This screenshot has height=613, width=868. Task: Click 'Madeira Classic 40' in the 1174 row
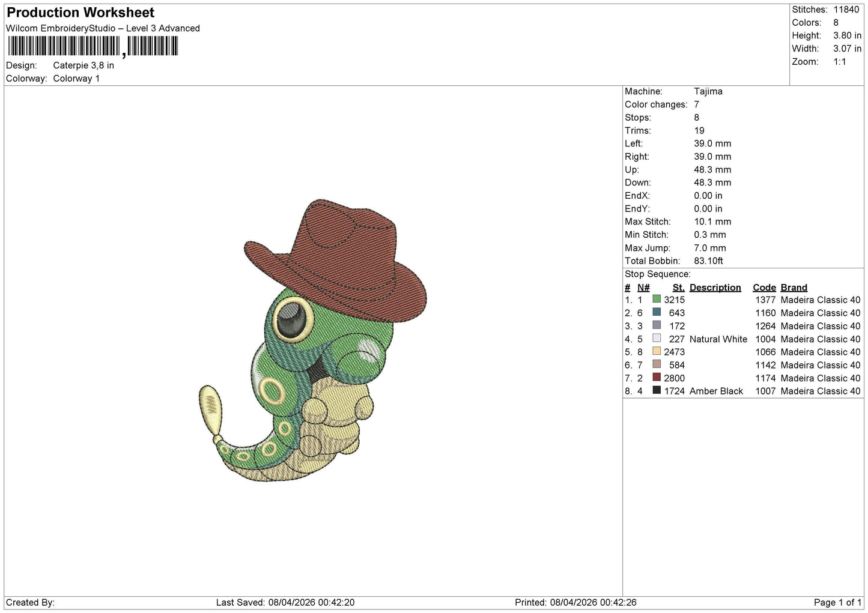pos(821,378)
